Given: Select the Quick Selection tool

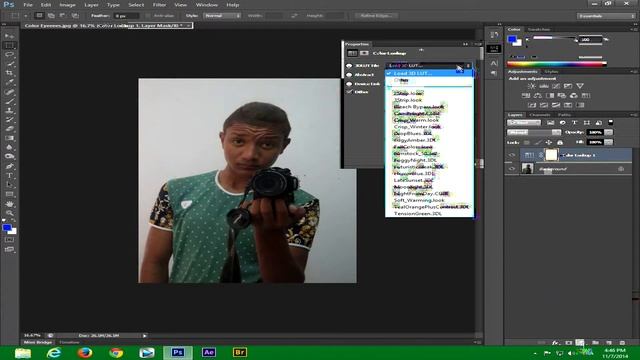Looking at the screenshot, I should 9,64.
